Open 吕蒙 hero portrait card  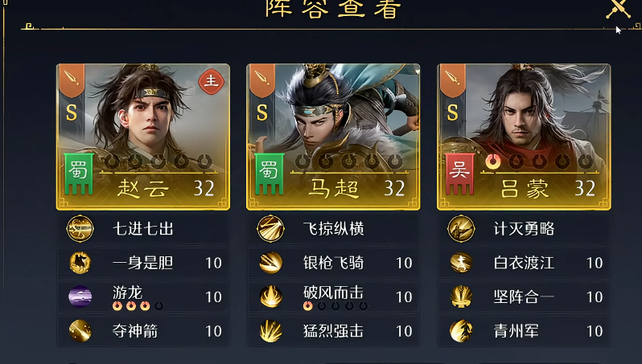[524, 137]
